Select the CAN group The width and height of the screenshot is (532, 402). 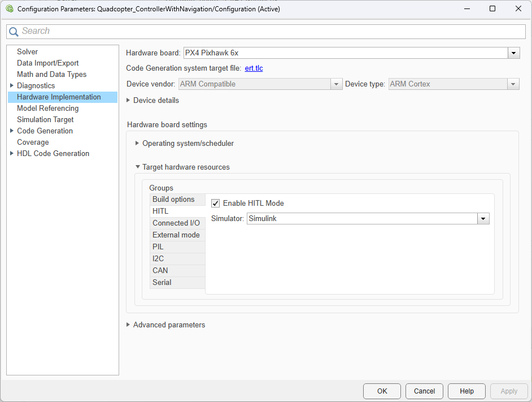tap(177, 271)
